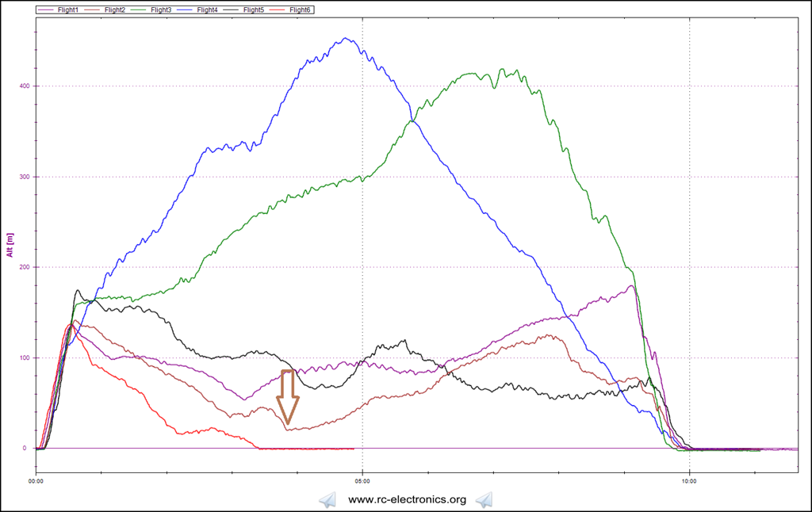Click the purple line swatch in legend
Viewport: 812px width, 512px height.
point(45,10)
